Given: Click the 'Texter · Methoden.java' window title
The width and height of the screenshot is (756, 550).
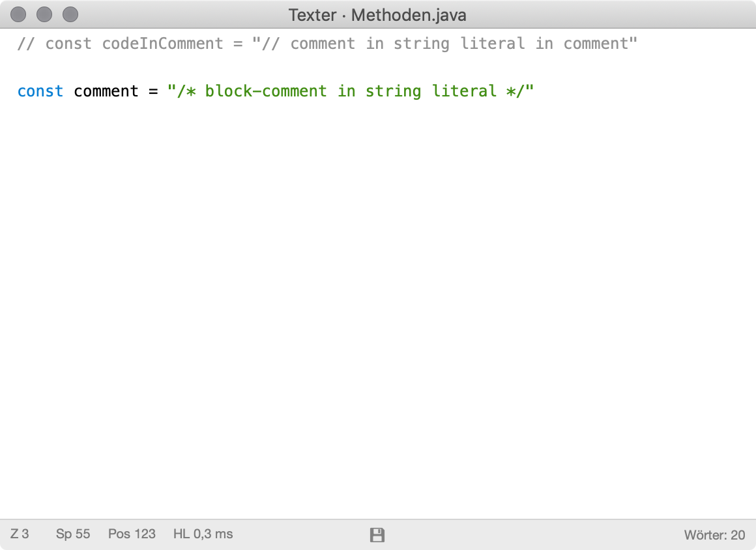Looking at the screenshot, I should [x=377, y=15].
